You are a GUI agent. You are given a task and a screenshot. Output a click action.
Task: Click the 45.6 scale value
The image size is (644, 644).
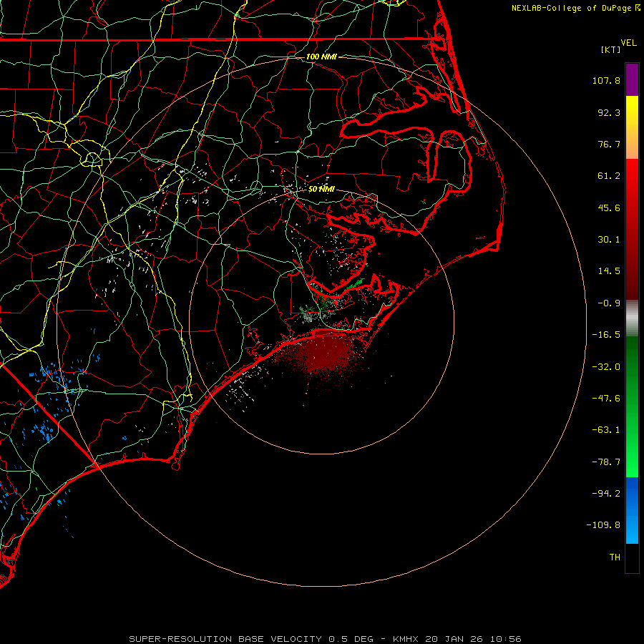pyautogui.click(x=609, y=208)
